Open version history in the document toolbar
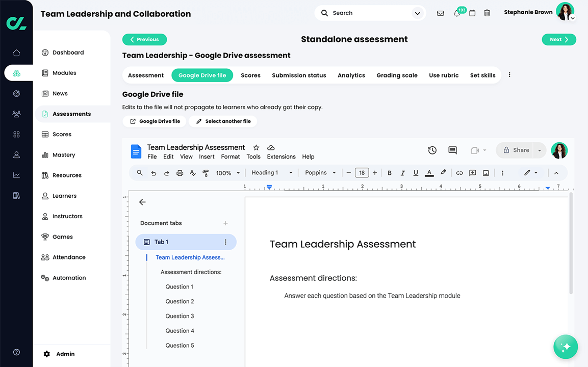 click(432, 150)
